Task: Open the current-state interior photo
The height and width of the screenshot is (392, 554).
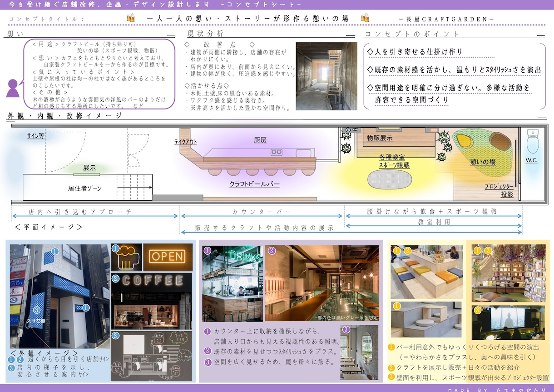Action: 326,76
